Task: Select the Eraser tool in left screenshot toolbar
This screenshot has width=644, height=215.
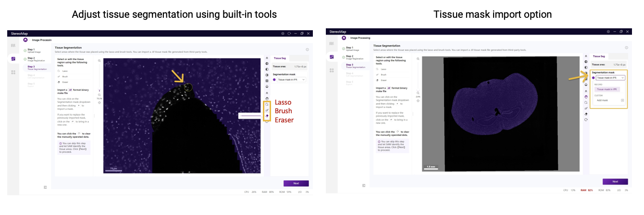Action: (267, 116)
